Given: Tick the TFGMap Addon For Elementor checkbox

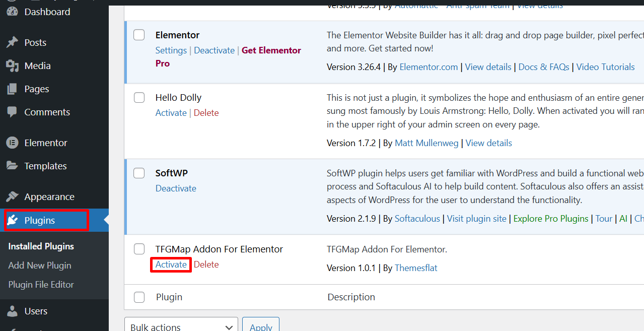Looking at the screenshot, I should click(x=139, y=249).
